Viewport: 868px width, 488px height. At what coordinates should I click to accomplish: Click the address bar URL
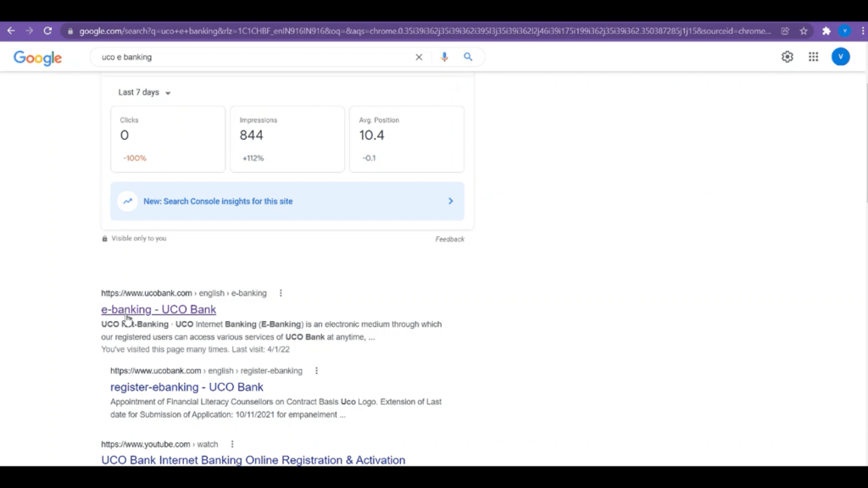pyautogui.click(x=425, y=31)
